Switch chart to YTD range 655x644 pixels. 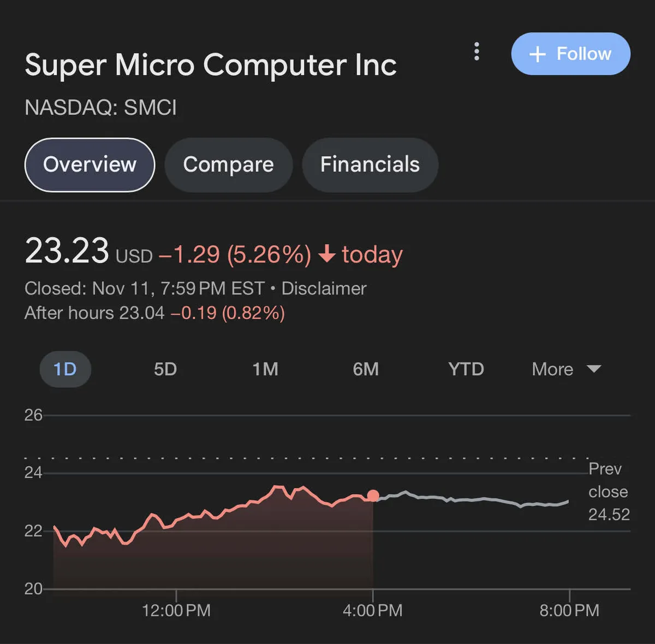click(466, 369)
